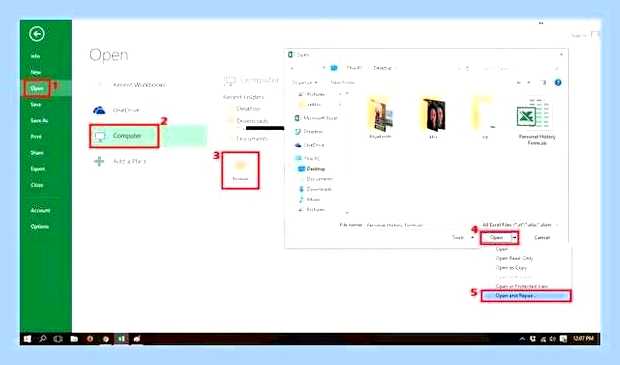The image size is (620, 365).
Task: Click the back arrow in the green sidebar
Action: pos(37,34)
